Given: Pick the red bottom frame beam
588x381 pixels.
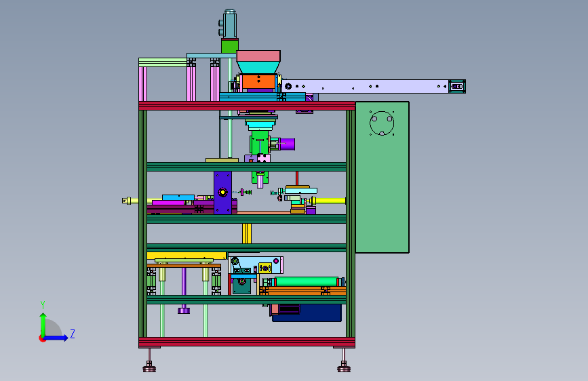Looking at the screenshot, I should 247,342.
